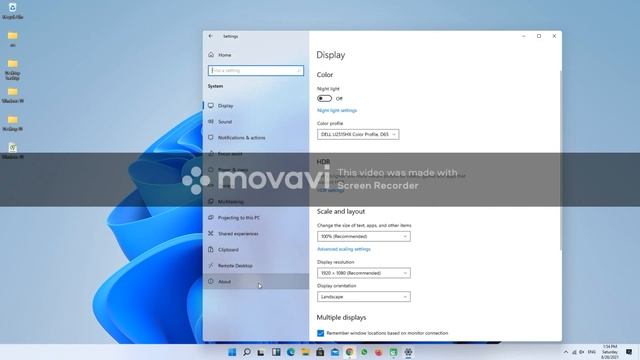This screenshot has height=360, width=640.
Task: Turn on the Night light toggle
Action: click(324, 98)
